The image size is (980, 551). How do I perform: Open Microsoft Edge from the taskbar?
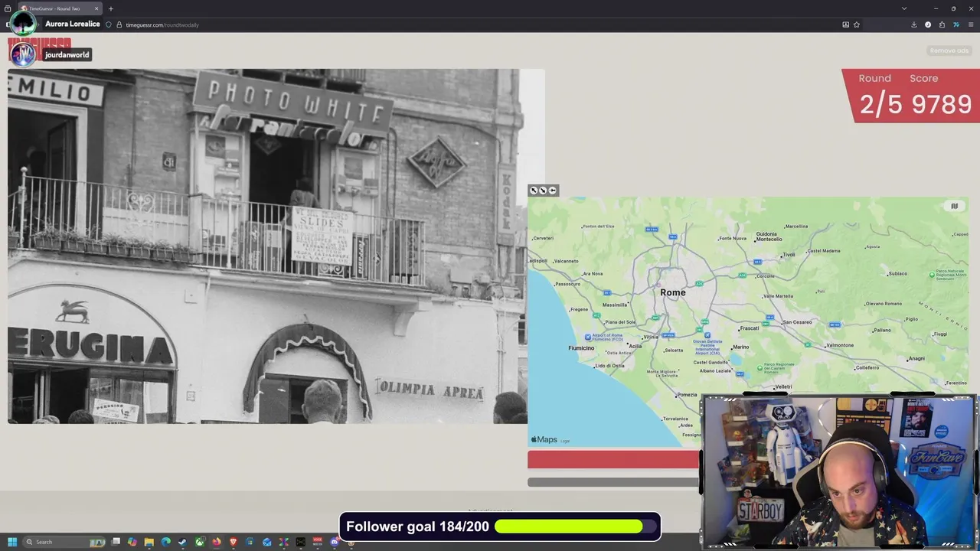165,542
